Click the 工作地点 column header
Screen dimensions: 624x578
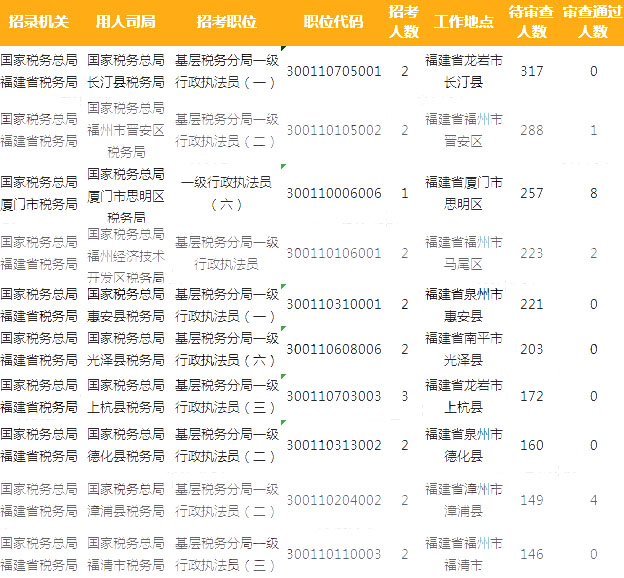(x=464, y=22)
